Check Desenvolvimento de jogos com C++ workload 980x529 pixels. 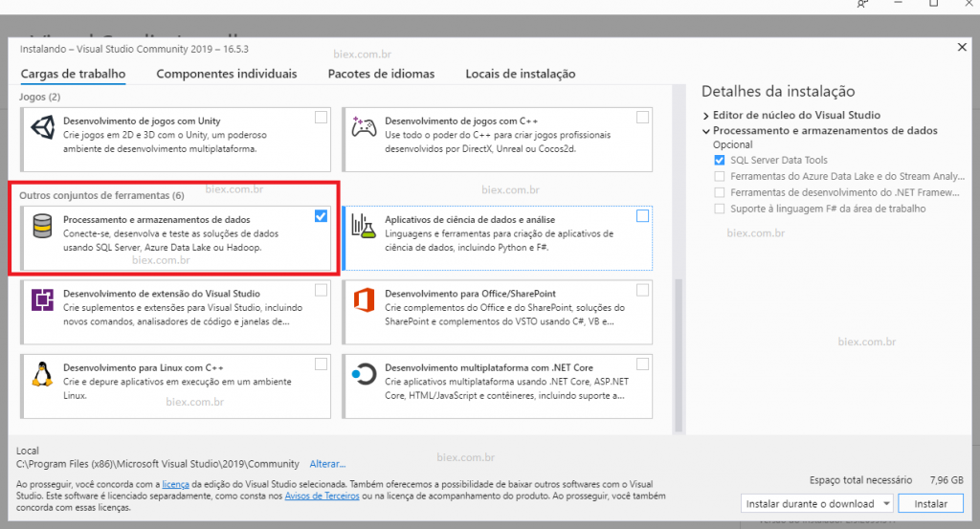point(642,118)
